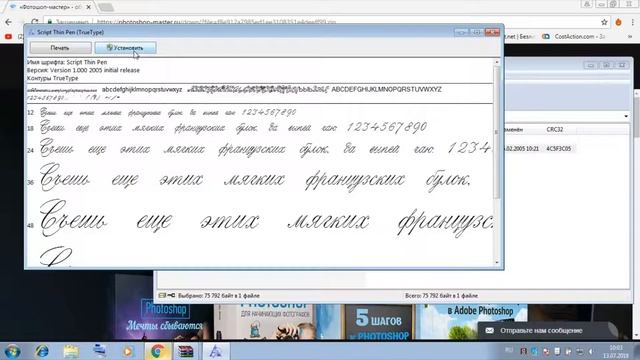The image size is (640, 360).
Task: Open the Windows Start menu orb
Action: coord(12,351)
